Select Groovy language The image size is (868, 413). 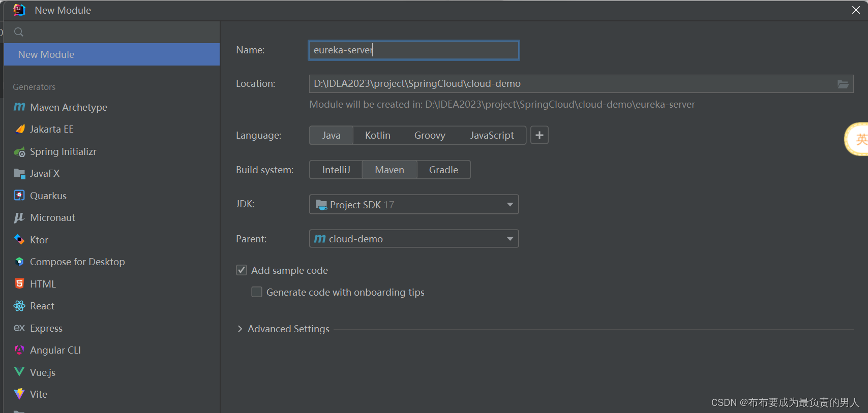(430, 135)
